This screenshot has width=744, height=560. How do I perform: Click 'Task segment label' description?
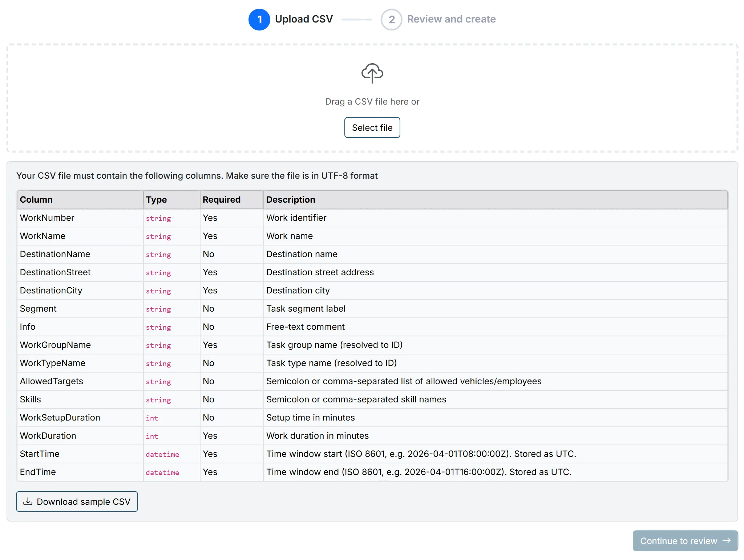(306, 309)
